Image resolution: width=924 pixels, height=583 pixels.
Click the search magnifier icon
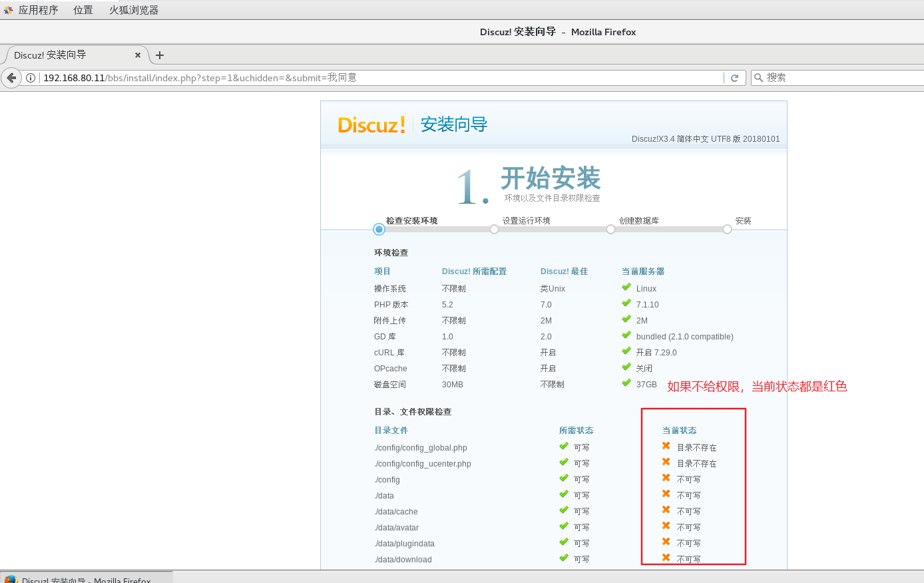(x=758, y=78)
